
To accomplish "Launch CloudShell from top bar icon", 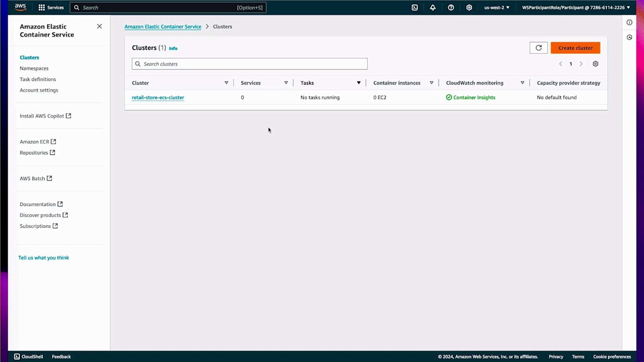I will (414, 8).
